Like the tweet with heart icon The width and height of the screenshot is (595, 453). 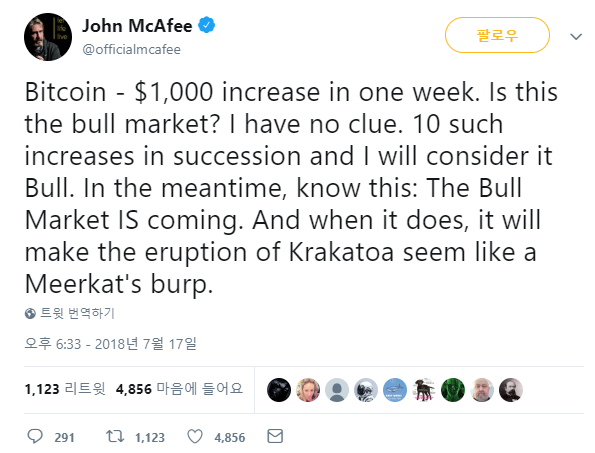tap(195, 437)
